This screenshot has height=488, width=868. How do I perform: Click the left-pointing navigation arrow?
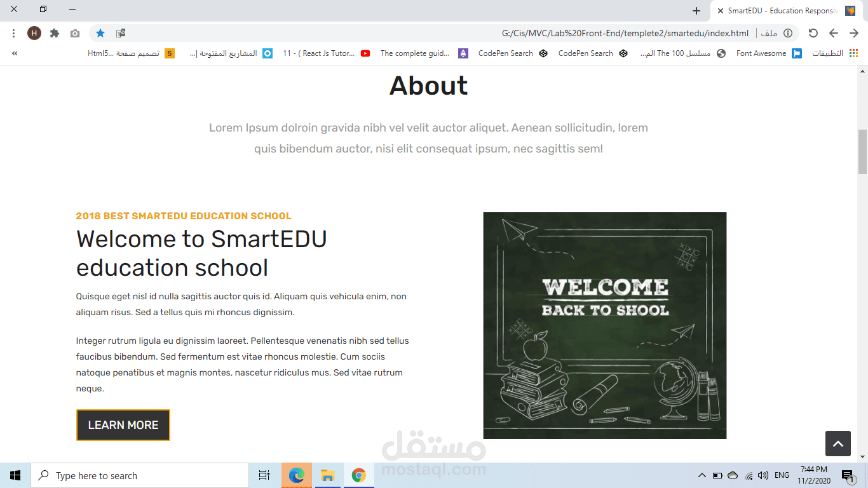coord(834,33)
